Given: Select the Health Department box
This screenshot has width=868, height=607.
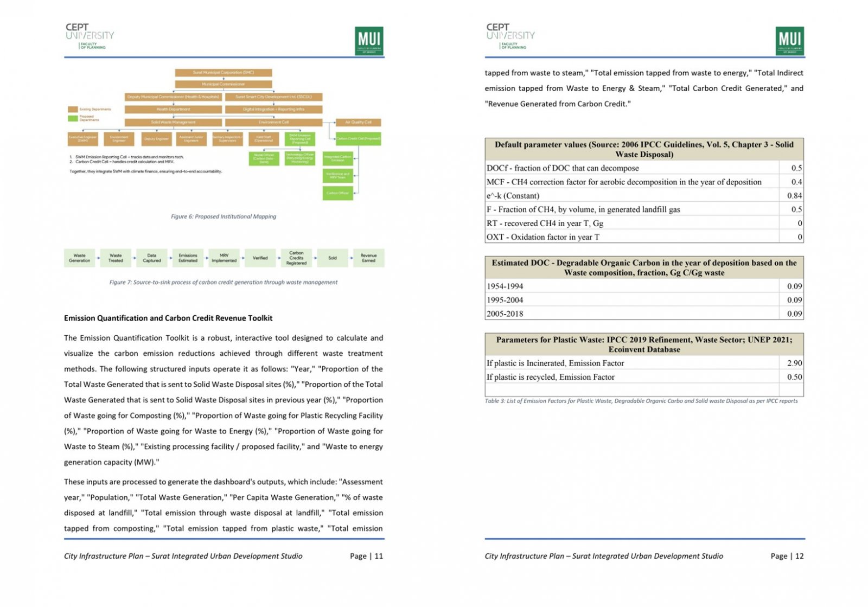Looking at the screenshot, I should 174,109.
